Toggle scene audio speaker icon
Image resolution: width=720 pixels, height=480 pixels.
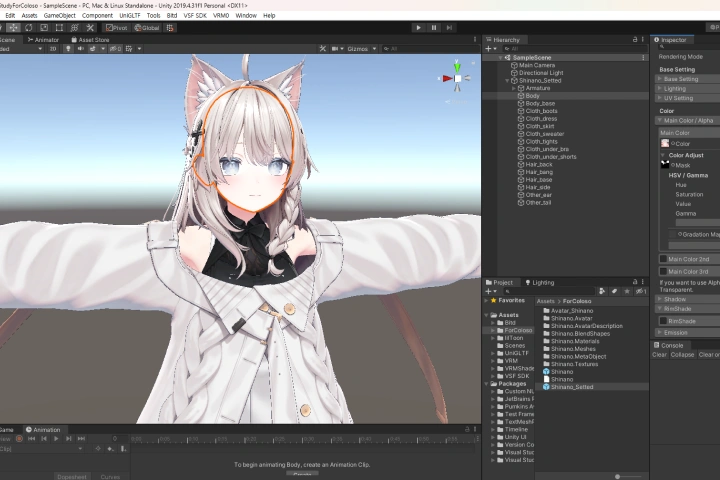80,49
